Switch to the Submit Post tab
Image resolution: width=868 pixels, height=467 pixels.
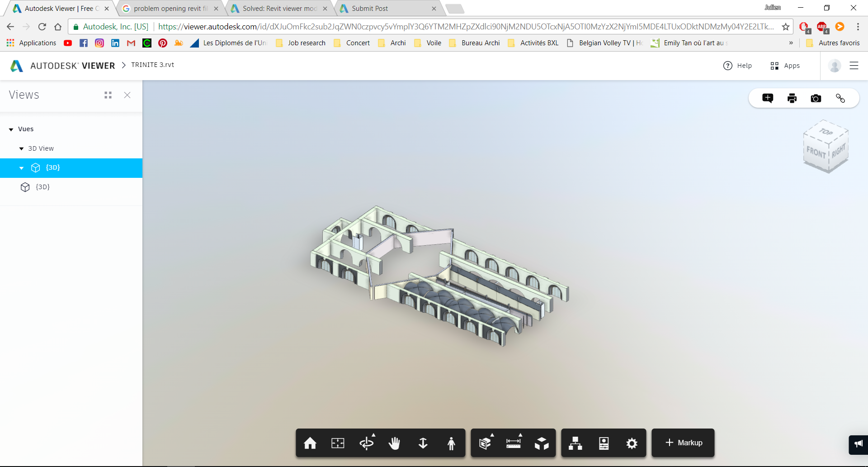coord(388,8)
